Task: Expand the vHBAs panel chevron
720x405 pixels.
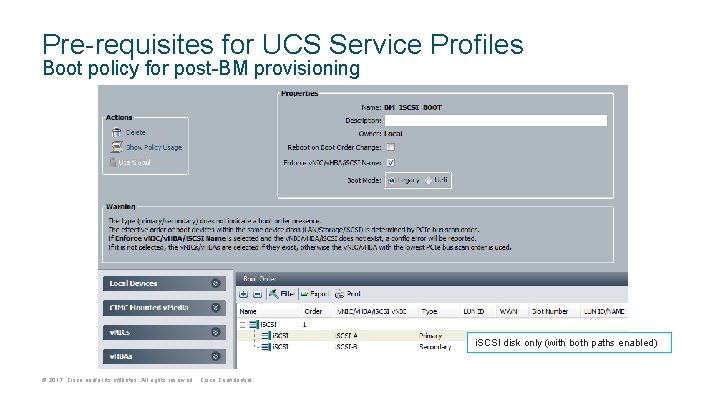Action: (x=215, y=356)
